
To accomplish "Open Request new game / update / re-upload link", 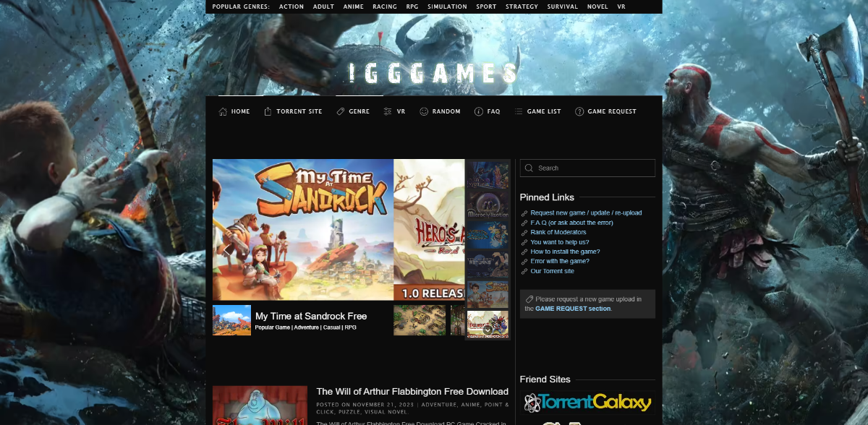I will tap(586, 213).
